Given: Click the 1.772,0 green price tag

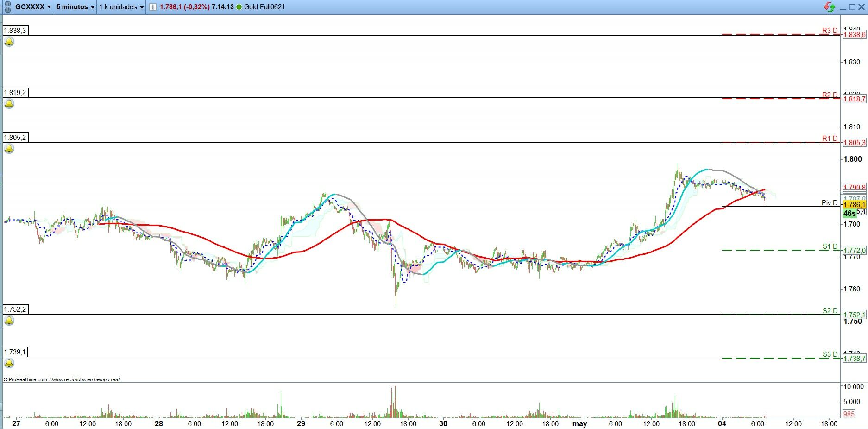Looking at the screenshot, I should click(854, 251).
